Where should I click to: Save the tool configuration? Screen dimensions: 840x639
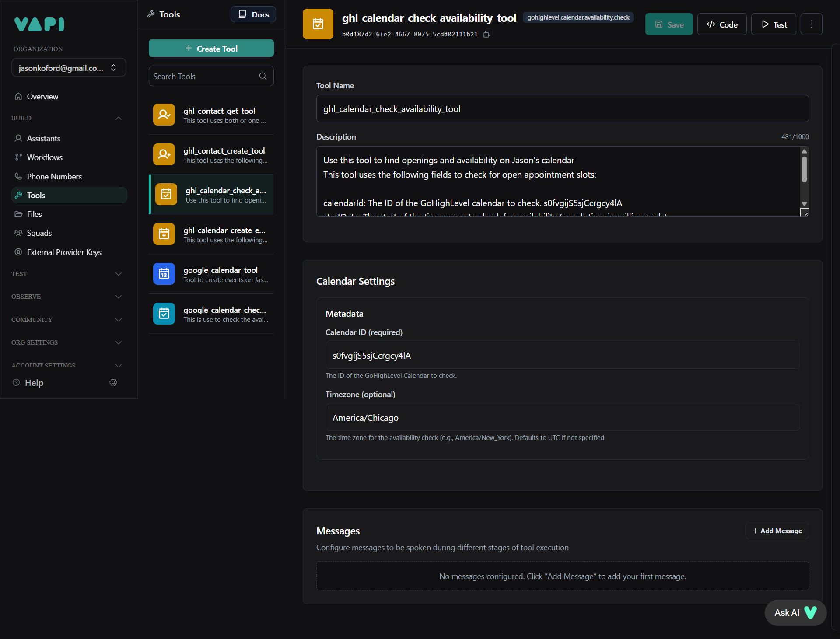[x=668, y=24]
